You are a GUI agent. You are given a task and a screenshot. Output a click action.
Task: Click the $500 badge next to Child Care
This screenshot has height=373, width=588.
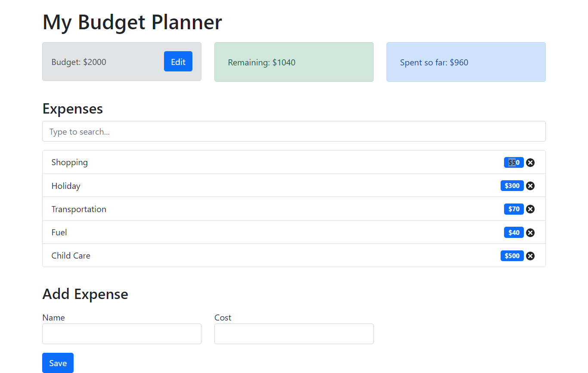(x=512, y=256)
